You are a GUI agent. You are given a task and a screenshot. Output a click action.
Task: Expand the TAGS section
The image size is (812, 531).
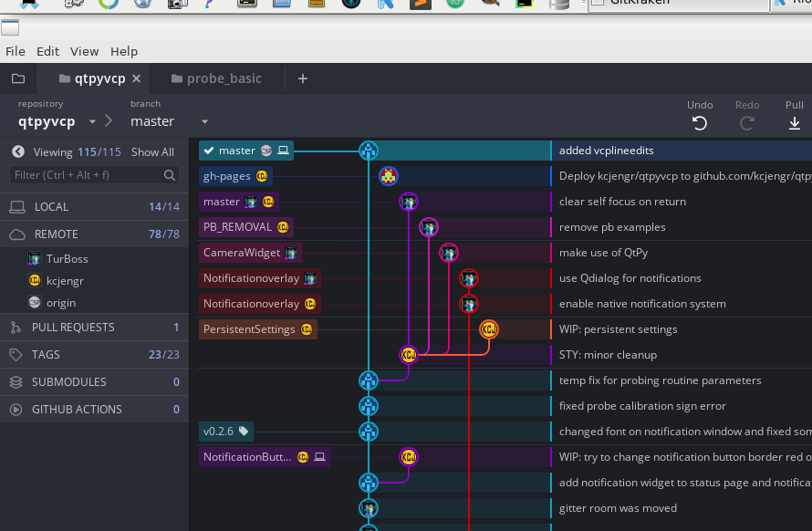pyautogui.click(x=94, y=355)
